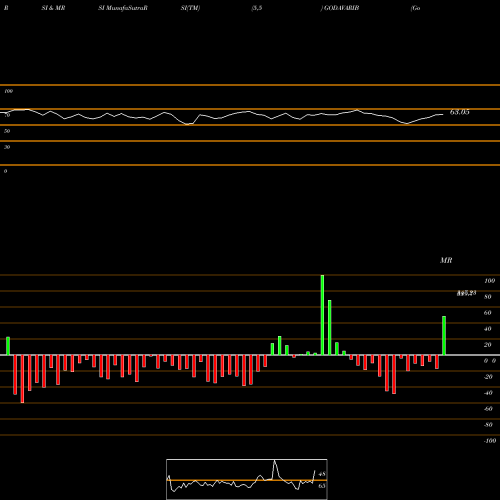Click the 'SI & MR' header label
This screenshot has width=500, height=500.
[53, 8]
